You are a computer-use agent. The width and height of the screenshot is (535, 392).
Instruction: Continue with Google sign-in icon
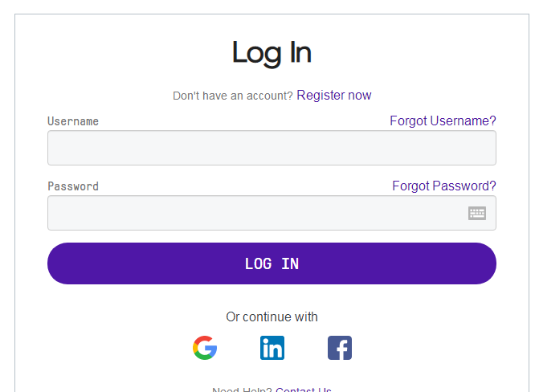coord(205,348)
